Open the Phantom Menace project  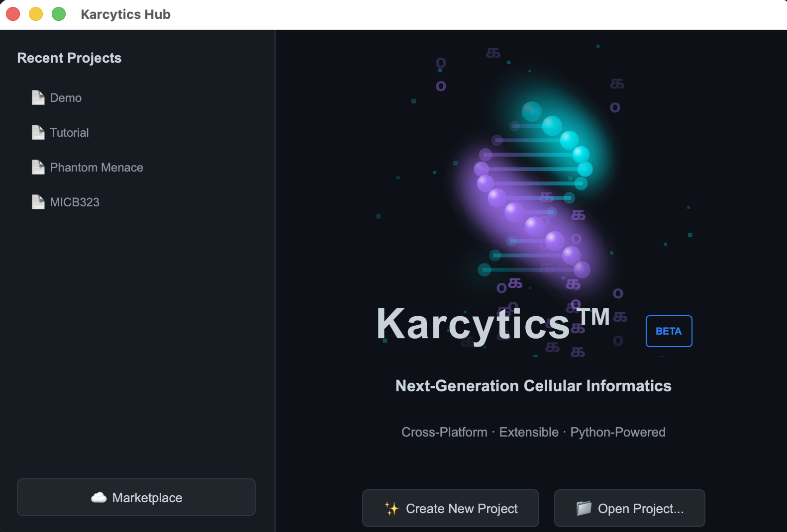97,168
